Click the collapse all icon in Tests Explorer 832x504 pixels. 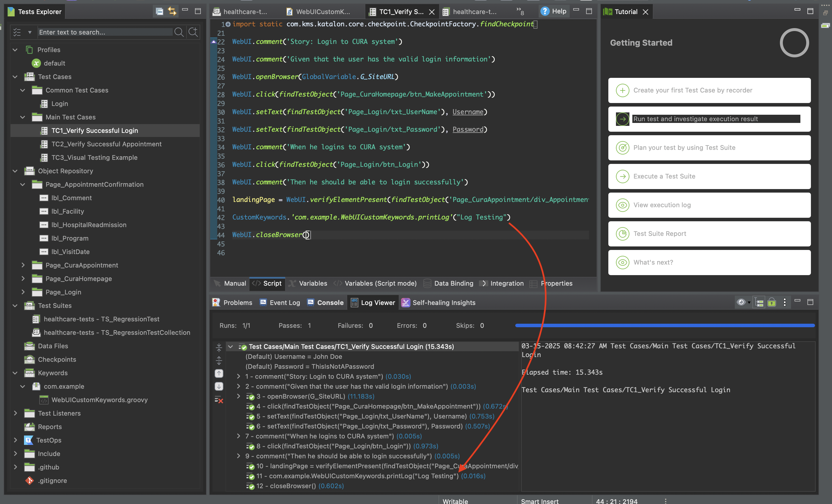(159, 11)
